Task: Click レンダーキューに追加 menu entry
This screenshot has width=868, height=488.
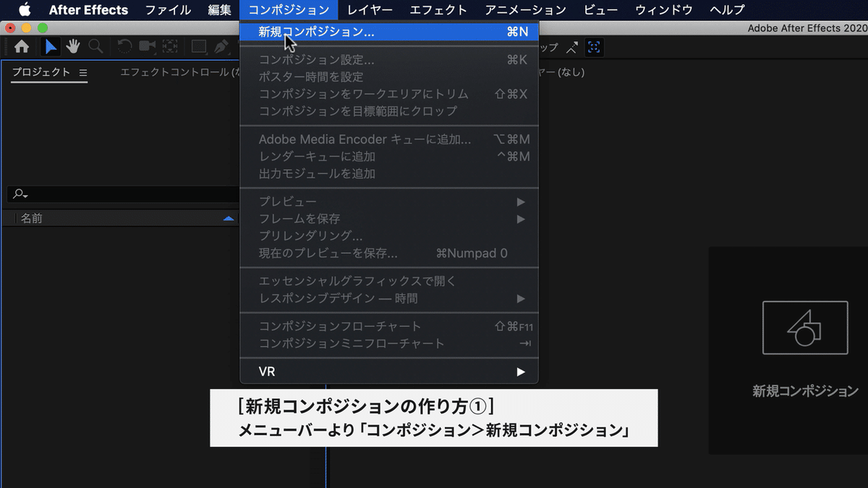Action: tap(389, 156)
